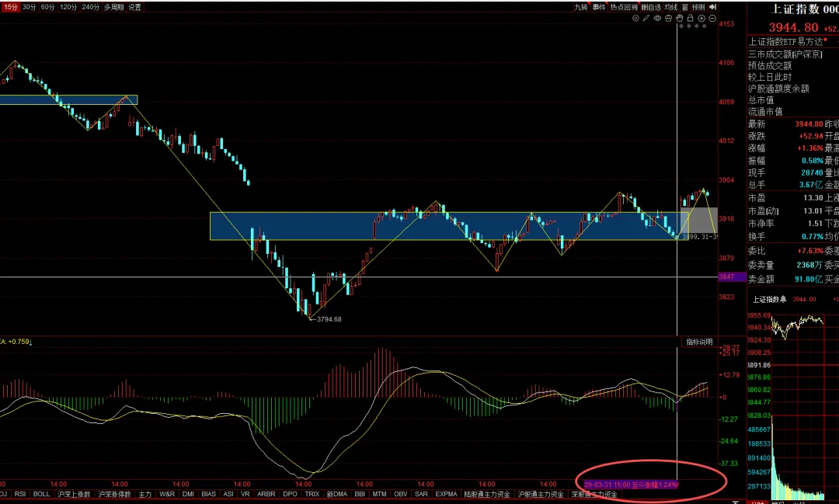Select the OBV indicator tab
839x504 pixels.
click(x=401, y=494)
